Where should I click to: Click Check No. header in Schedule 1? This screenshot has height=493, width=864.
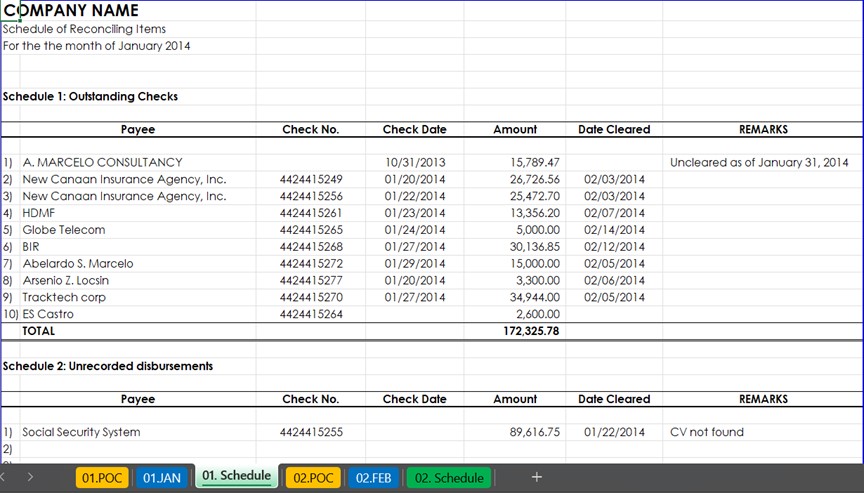311,129
